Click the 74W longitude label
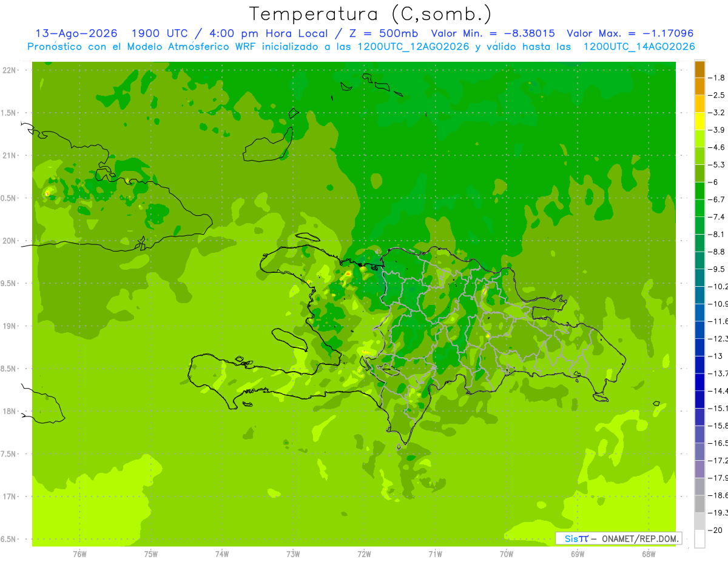The height and width of the screenshot is (562, 728). click(222, 554)
